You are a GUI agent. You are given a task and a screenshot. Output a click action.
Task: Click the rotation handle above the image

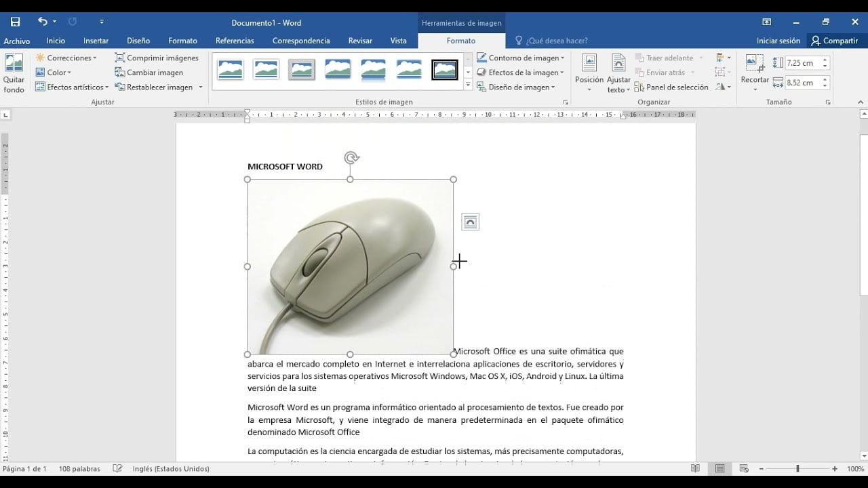point(351,158)
